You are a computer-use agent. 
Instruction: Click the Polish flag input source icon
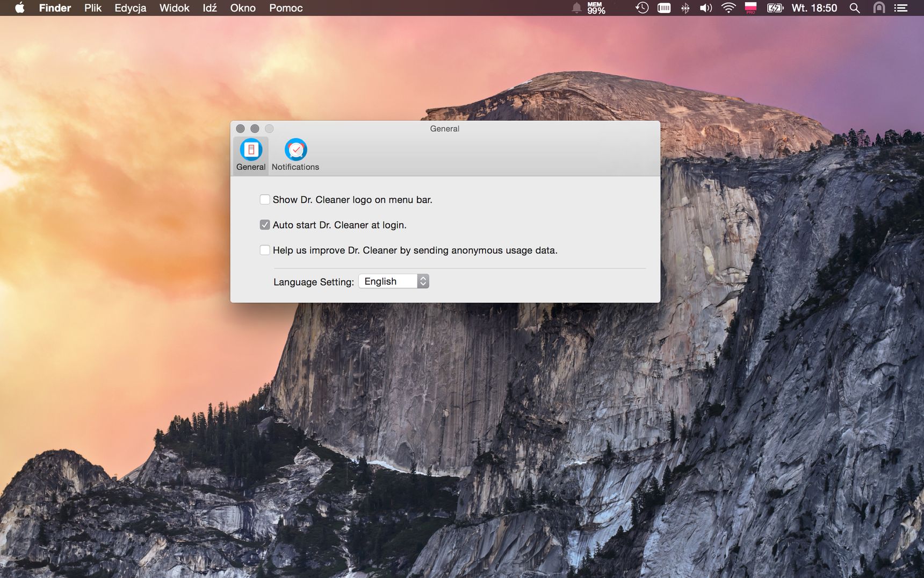click(x=750, y=8)
